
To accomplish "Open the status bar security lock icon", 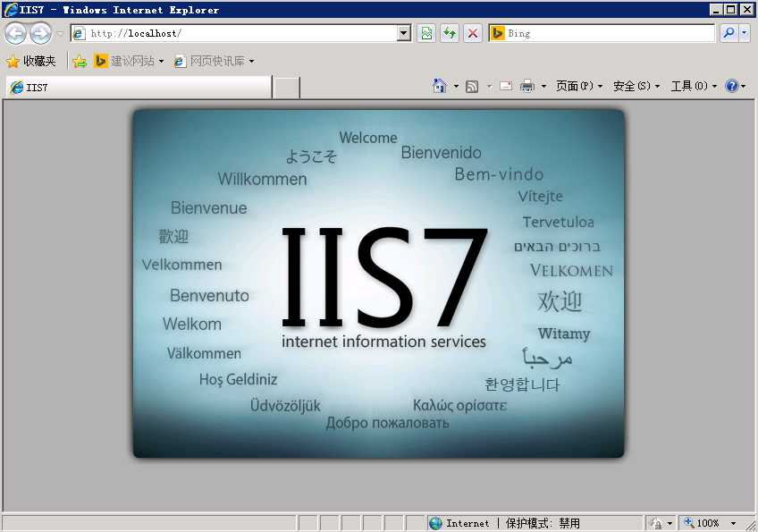I will tap(656, 523).
